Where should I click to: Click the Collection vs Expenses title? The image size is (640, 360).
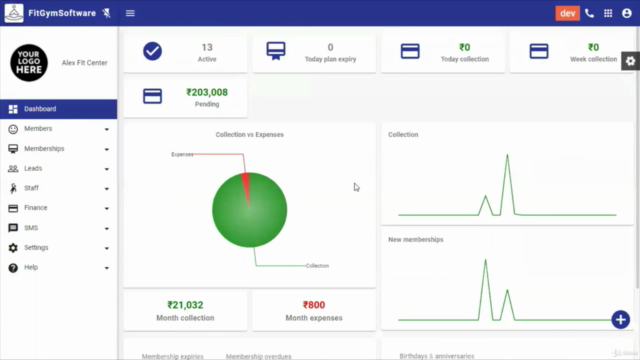click(x=249, y=135)
